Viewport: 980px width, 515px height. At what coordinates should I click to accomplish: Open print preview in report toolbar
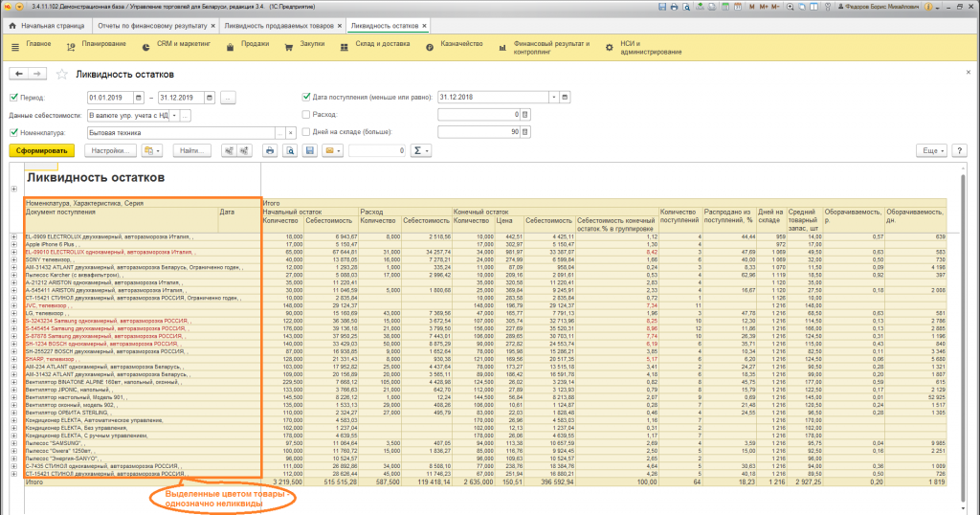pos(288,150)
